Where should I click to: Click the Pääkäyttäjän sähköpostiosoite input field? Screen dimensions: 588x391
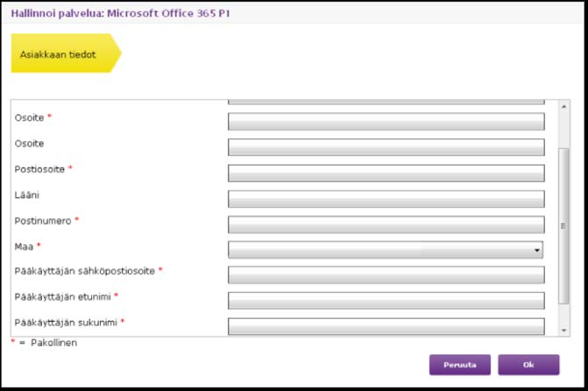pyautogui.click(x=386, y=275)
